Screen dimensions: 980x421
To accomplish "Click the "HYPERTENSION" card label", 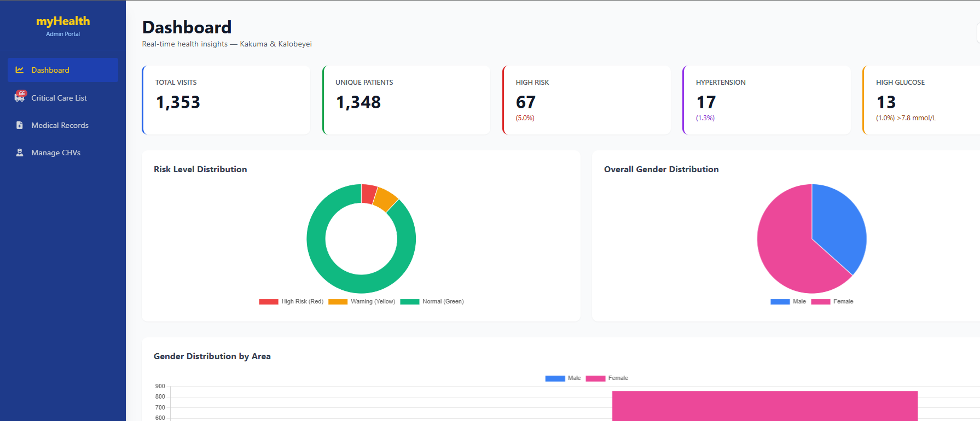I will coord(721,83).
